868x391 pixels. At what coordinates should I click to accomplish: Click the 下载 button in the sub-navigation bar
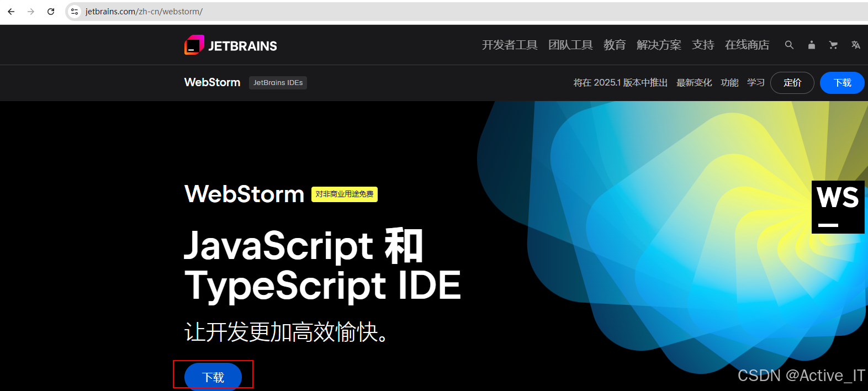coord(842,83)
